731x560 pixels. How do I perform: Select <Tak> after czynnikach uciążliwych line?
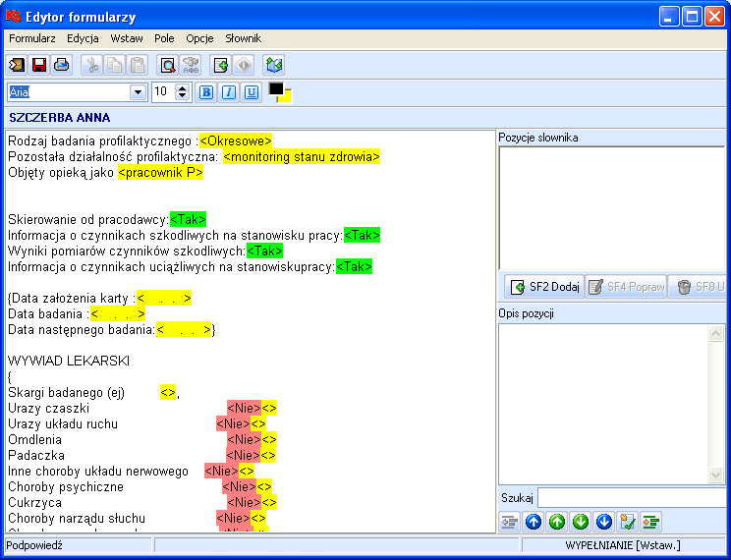pyautogui.click(x=355, y=266)
